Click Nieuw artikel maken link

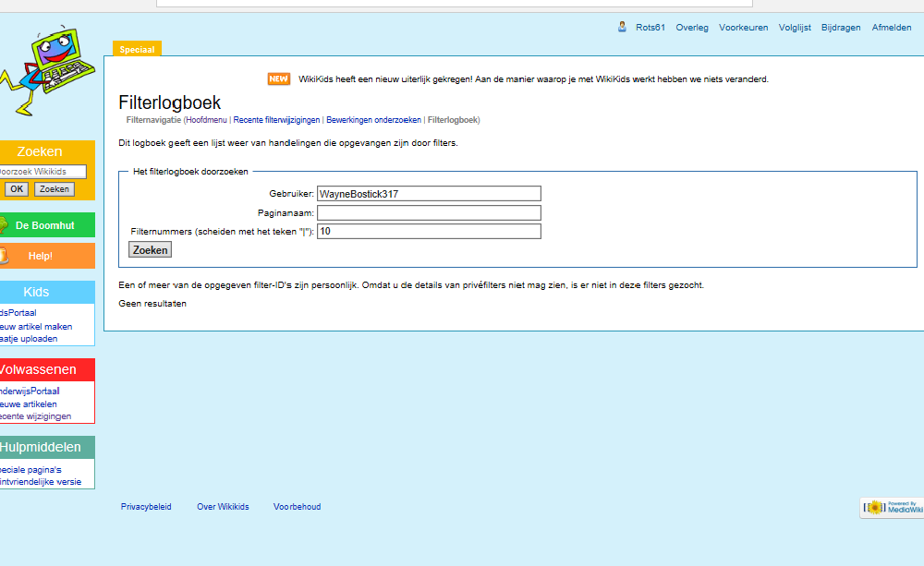pyautogui.click(x=36, y=326)
